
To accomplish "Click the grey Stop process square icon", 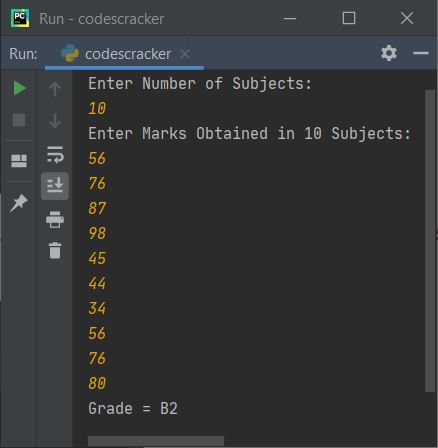I will coord(19,120).
